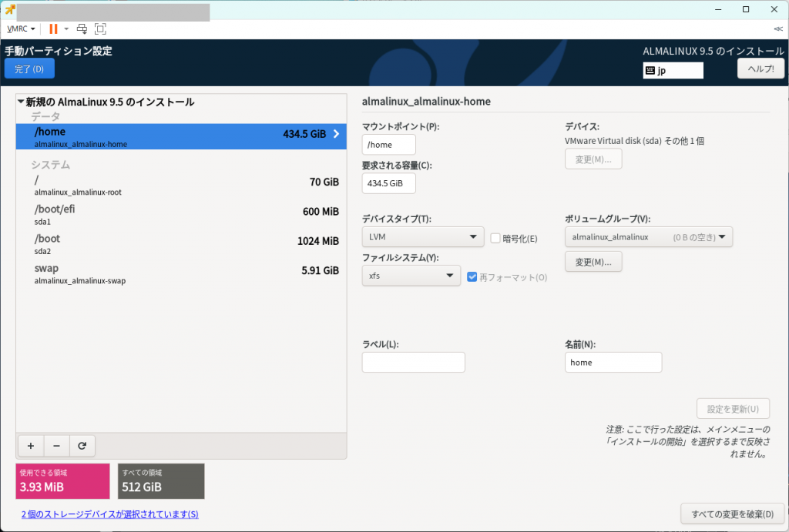The image size is (789, 532).
Task: Open the ファイルシステム xfs dropdown
Action: [x=411, y=276]
